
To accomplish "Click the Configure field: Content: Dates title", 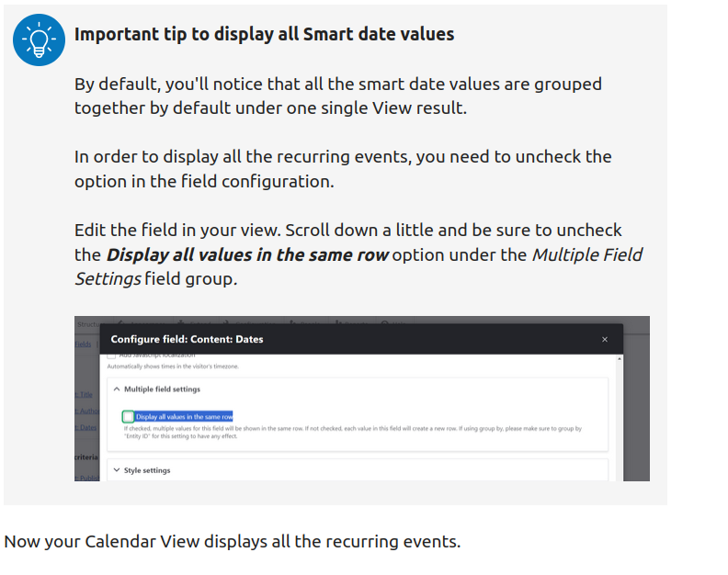I will [x=187, y=339].
